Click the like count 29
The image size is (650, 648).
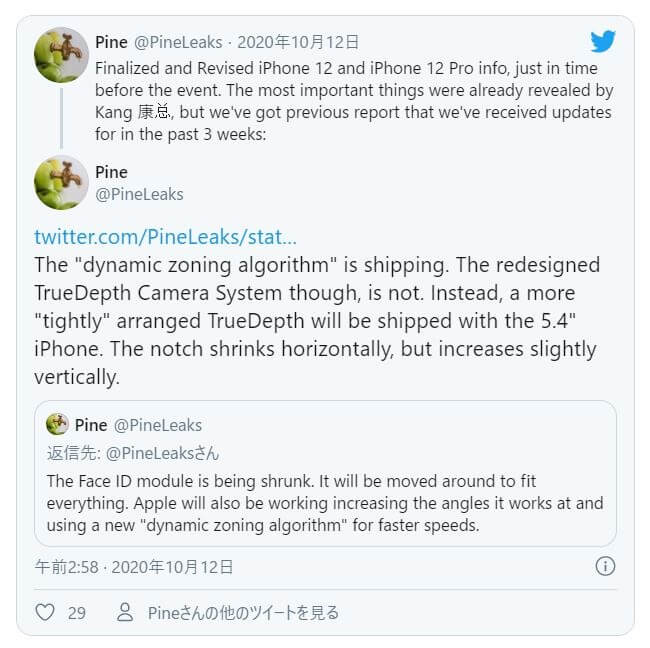pos(77,613)
